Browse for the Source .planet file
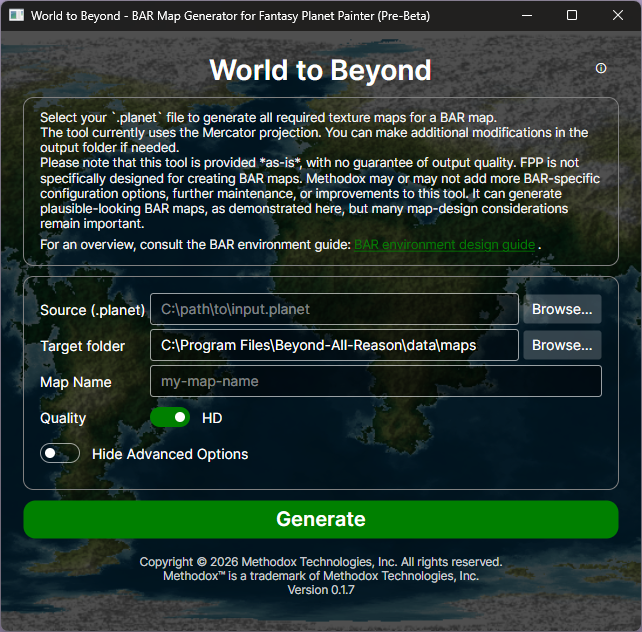Image resolution: width=642 pixels, height=632 pixels. click(562, 309)
